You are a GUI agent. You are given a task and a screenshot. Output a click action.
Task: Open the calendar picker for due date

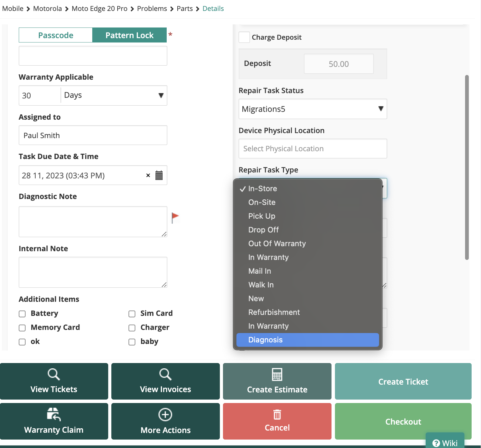[x=159, y=175]
